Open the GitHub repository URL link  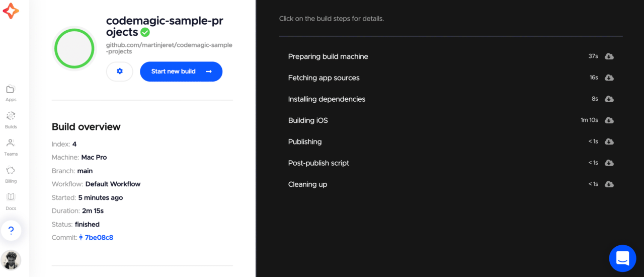click(x=169, y=48)
